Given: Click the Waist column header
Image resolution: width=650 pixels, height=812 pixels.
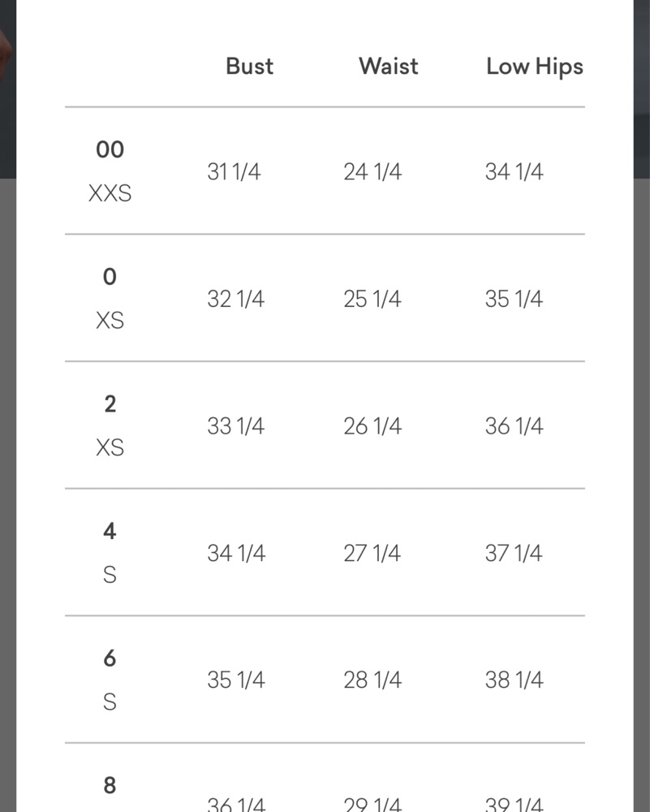Looking at the screenshot, I should 388,67.
